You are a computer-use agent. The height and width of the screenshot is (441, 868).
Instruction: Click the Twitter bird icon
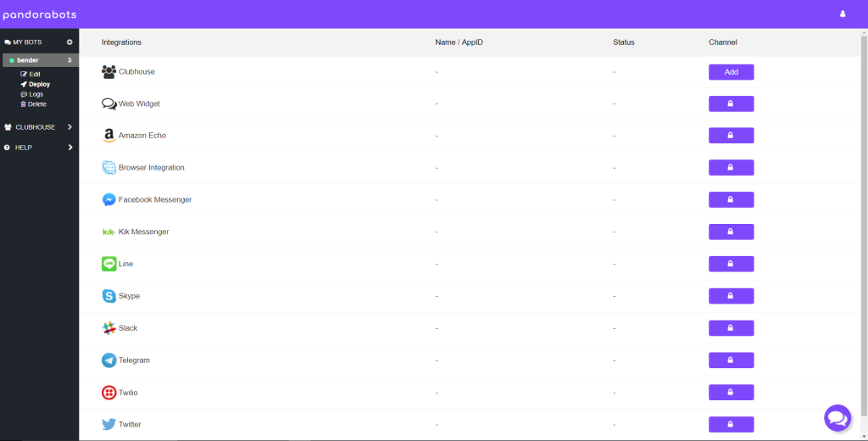click(108, 424)
